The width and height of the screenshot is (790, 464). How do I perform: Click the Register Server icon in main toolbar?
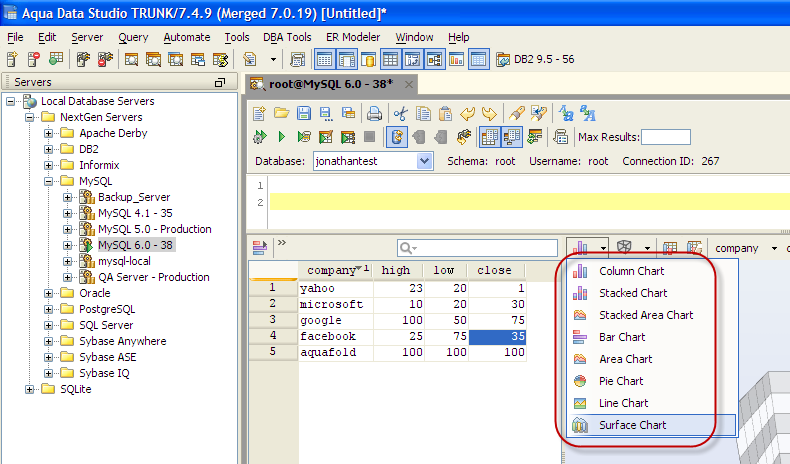click(x=12, y=59)
